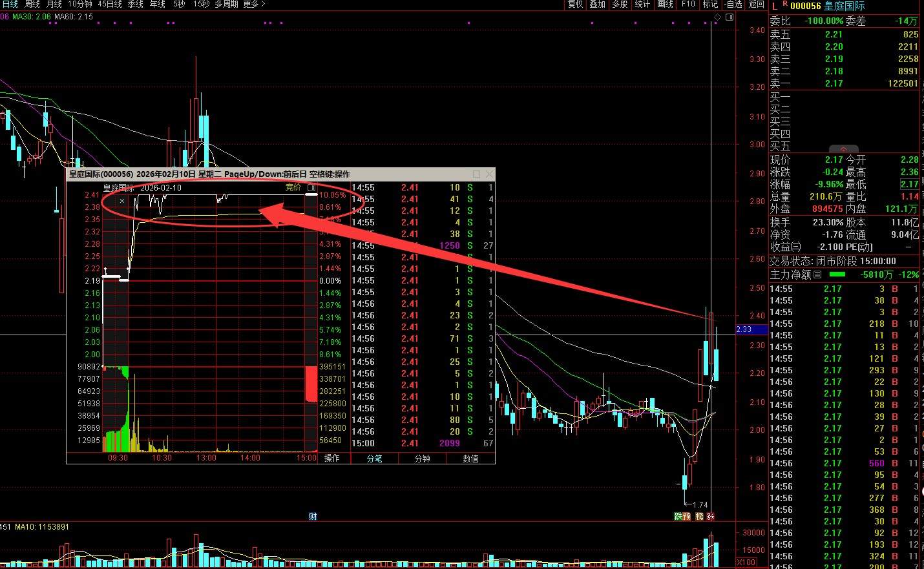Image resolution: width=924 pixels, height=569 pixels.
Task: Click the 10.05% label in popup chart
Action: 333,195
